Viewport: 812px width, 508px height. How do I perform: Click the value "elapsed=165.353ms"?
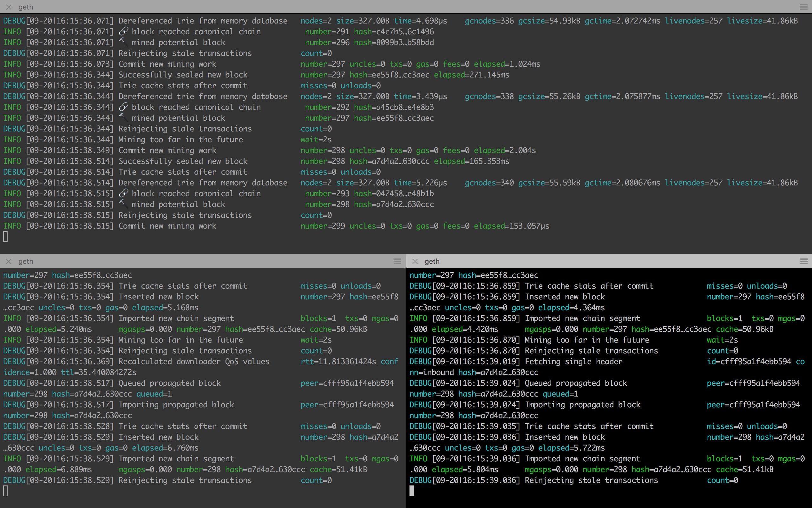(471, 161)
